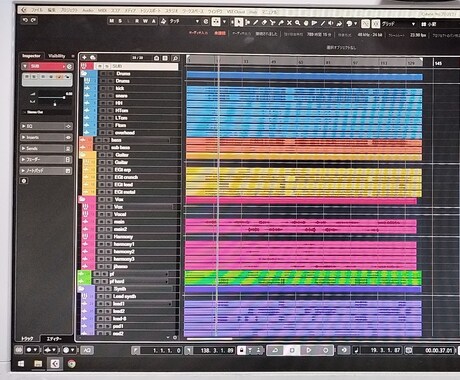
Task: Toggle the global Write W automation button
Action: (145, 21)
